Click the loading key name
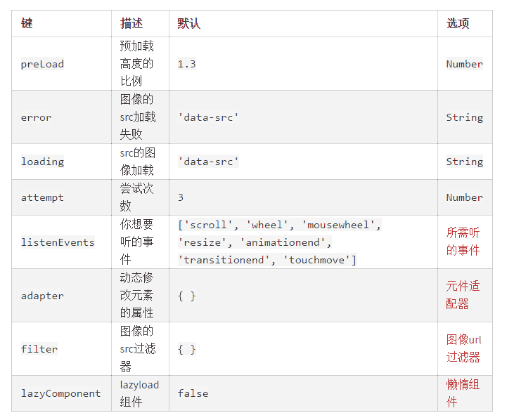Image resolution: width=514 pixels, height=420 pixels. [42, 162]
